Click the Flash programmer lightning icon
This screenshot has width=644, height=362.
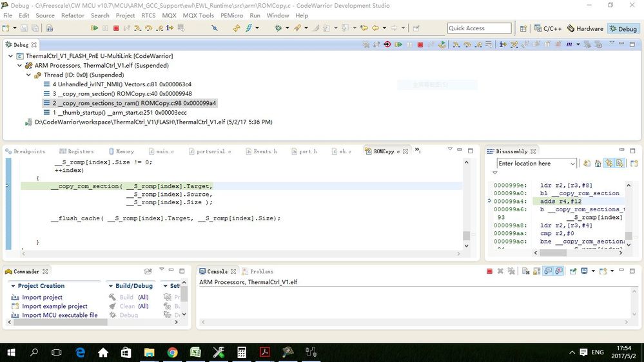[x=249, y=28]
